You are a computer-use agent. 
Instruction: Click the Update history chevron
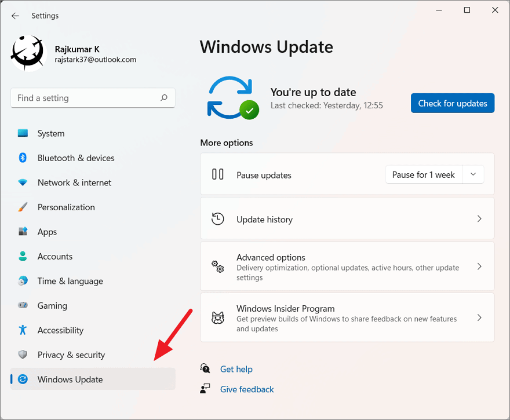point(479,218)
